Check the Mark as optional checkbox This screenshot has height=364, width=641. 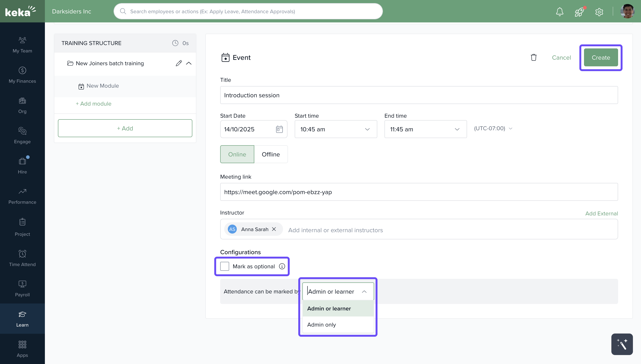[x=224, y=266]
